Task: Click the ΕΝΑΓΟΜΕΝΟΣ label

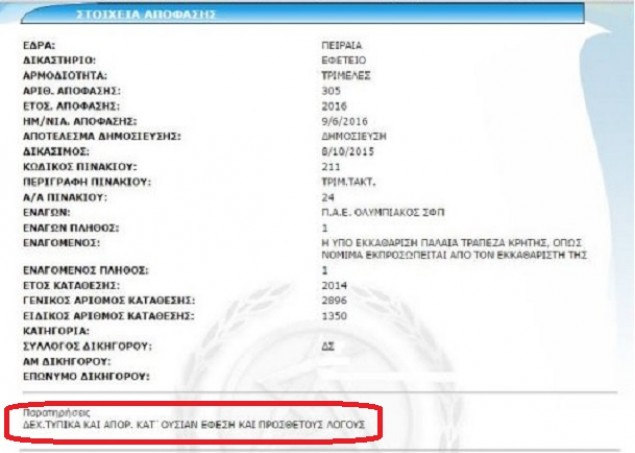Action: (x=61, y=243)
